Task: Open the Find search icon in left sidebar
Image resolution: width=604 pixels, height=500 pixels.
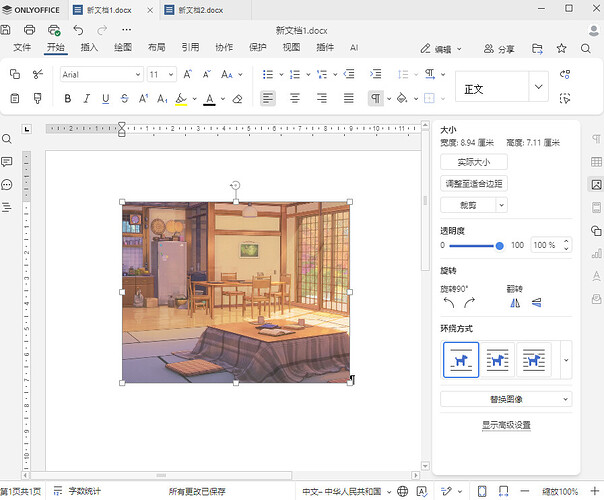Action: tap(7, 139)
